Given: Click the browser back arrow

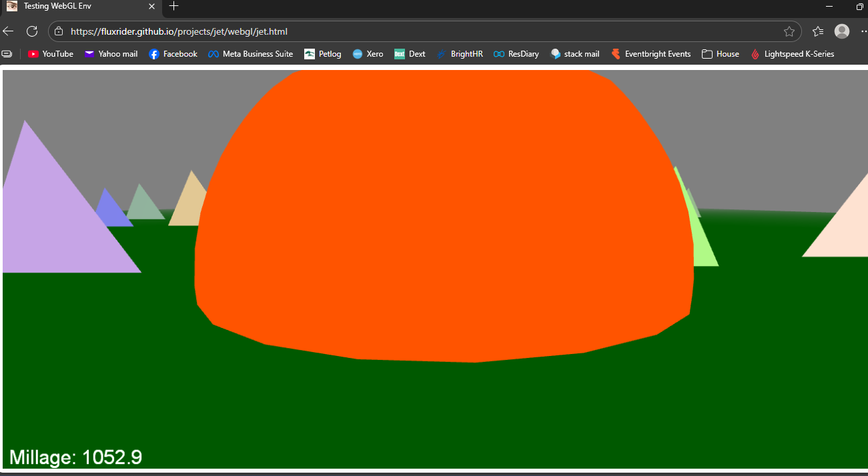Looking at the screenshot, I should pos(8,31).
